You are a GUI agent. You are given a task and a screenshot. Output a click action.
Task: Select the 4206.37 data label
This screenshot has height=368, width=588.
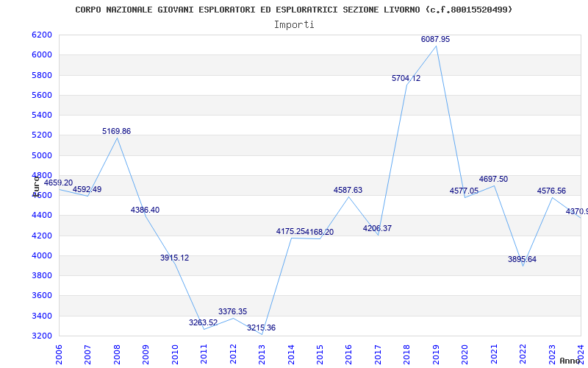(x=377, y=228)
